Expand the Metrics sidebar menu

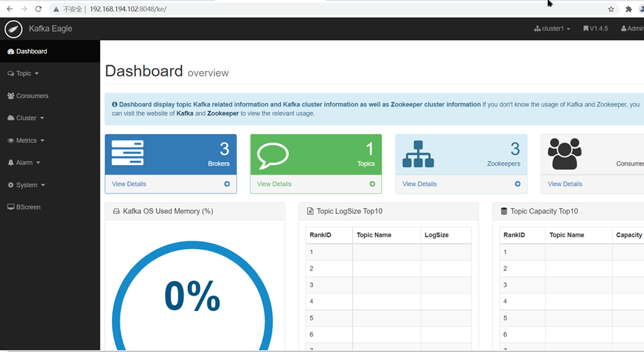(x=50, y=141)
